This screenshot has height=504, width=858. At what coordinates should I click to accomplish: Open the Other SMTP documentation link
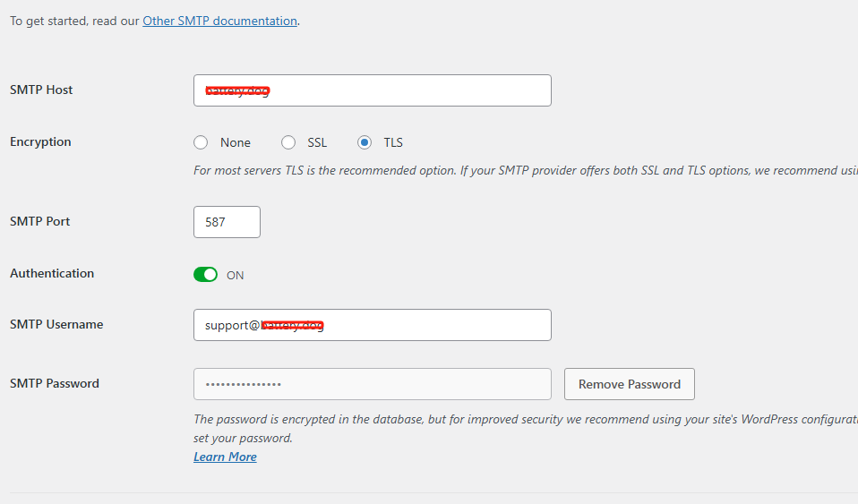click(219, 21)
